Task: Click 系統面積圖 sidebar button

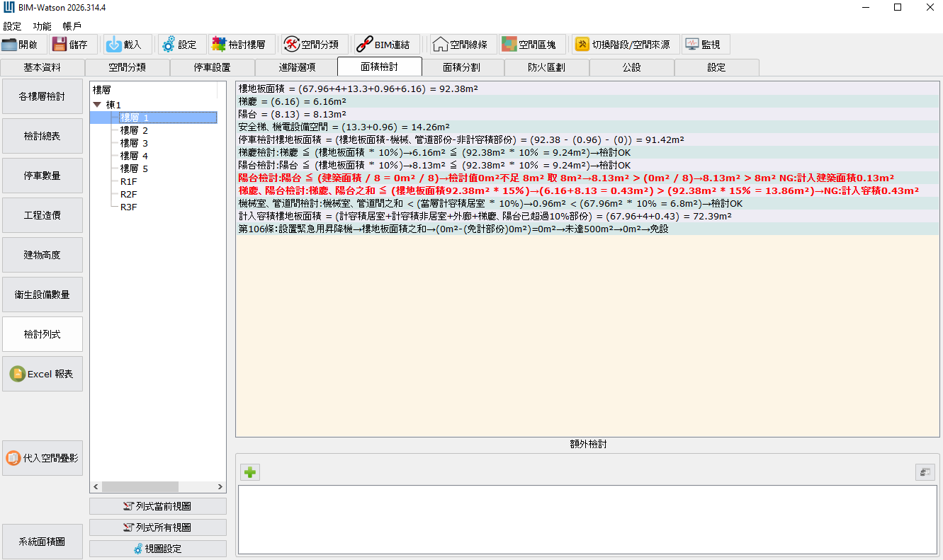Action: point(43,542)
